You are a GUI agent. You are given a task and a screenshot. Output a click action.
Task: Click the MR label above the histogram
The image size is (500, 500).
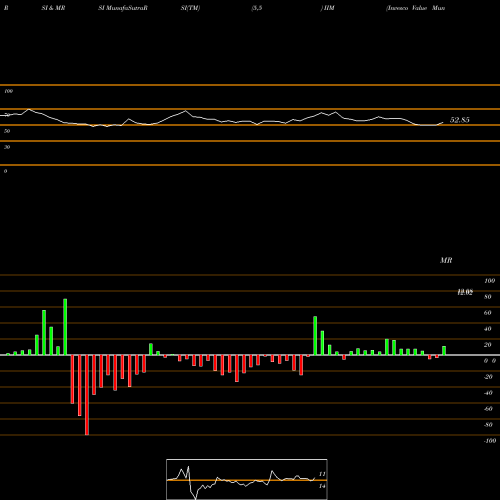coord(446,260)
